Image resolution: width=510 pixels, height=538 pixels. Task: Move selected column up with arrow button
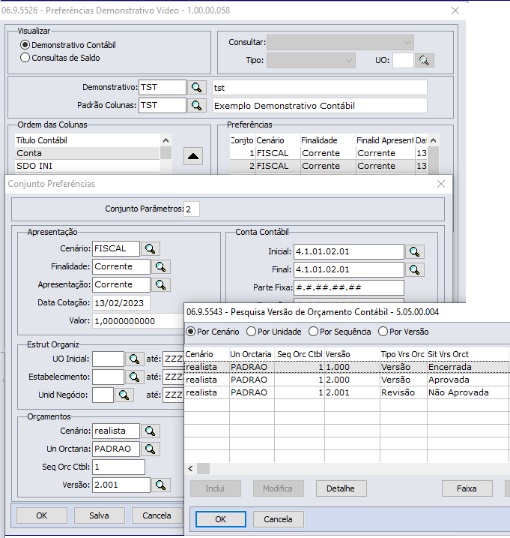tap(193, 156)
